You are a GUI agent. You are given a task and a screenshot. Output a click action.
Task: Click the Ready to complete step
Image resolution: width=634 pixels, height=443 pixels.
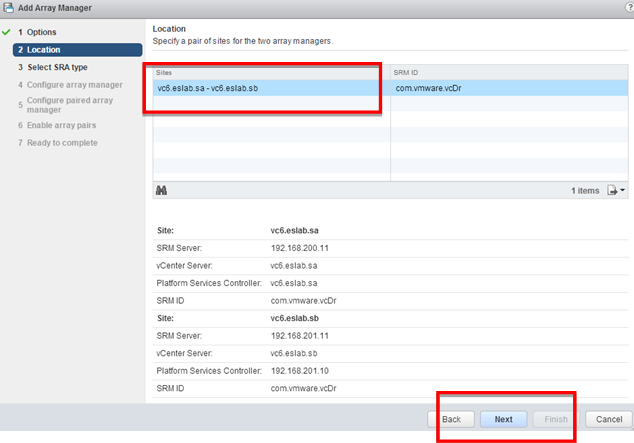tap(62, 143)
